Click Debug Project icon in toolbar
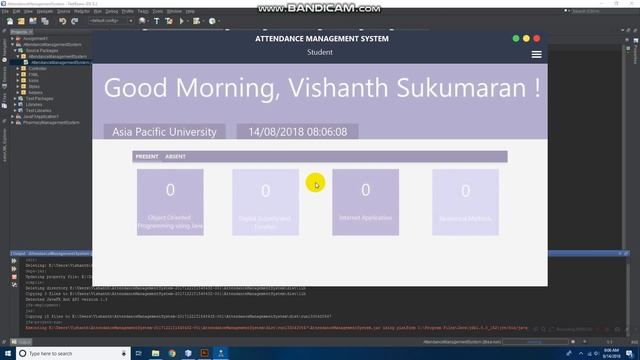Image resolution: width=640 pixels, height=360 pixels. tap(197, 21)
